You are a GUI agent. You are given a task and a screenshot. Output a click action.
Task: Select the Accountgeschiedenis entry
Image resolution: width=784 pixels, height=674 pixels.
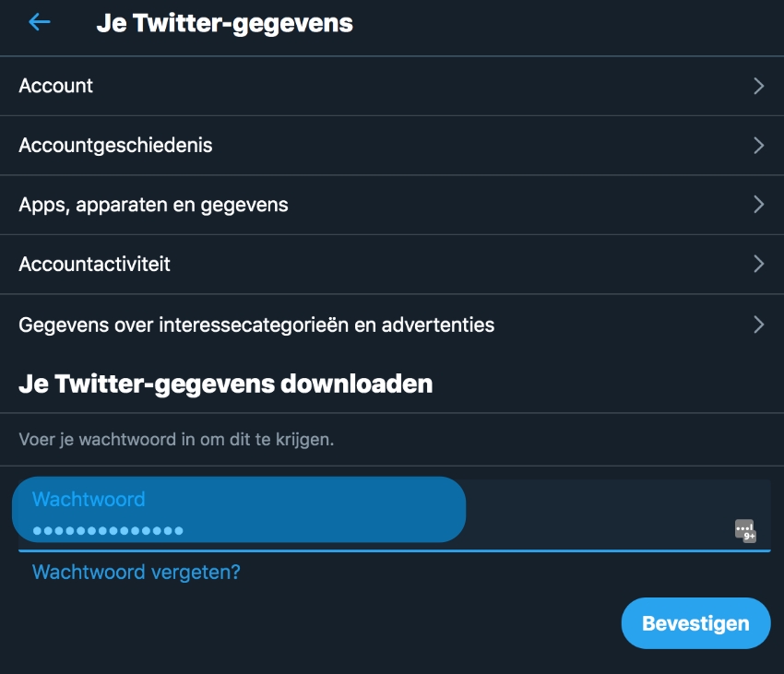[115, 146]
